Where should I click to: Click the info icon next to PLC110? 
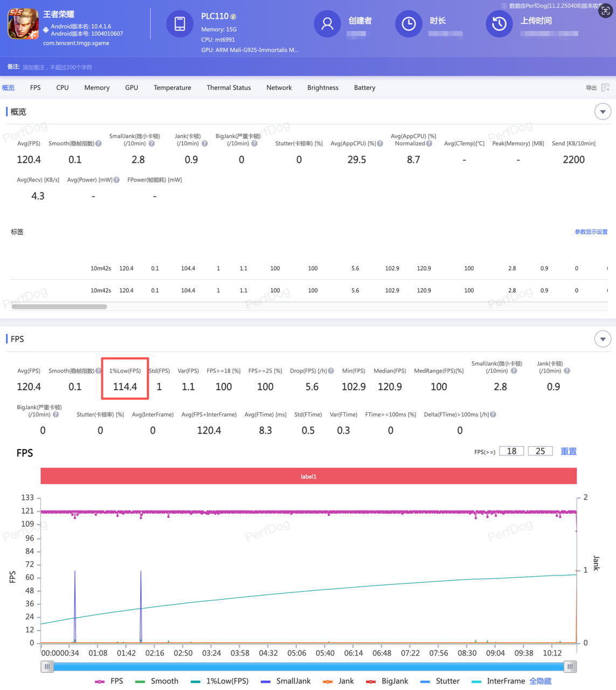point(233,17)
